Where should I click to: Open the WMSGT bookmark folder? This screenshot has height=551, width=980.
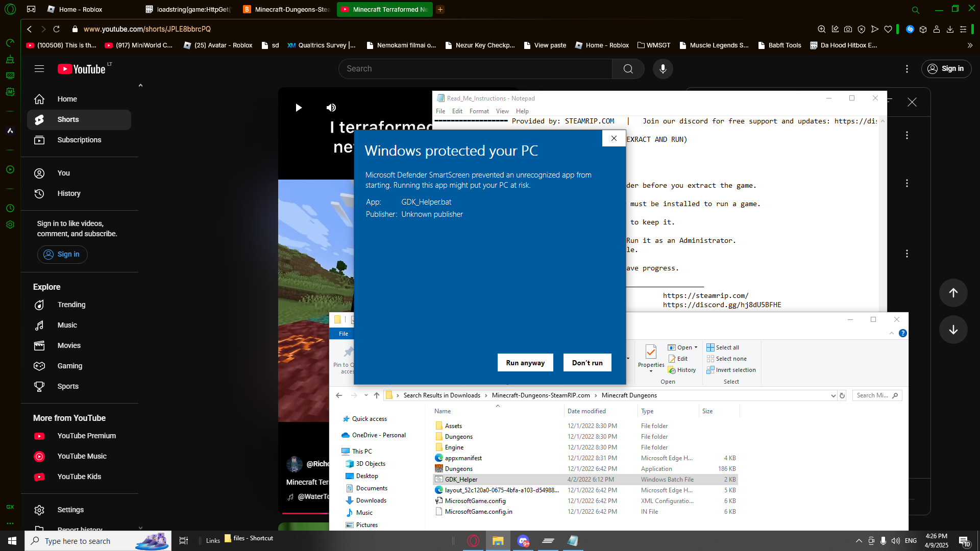(654, 45)
